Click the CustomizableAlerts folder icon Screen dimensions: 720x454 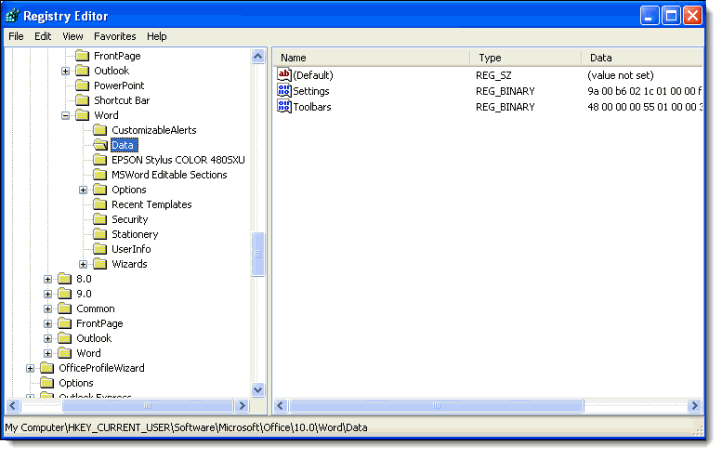[100, 130]
